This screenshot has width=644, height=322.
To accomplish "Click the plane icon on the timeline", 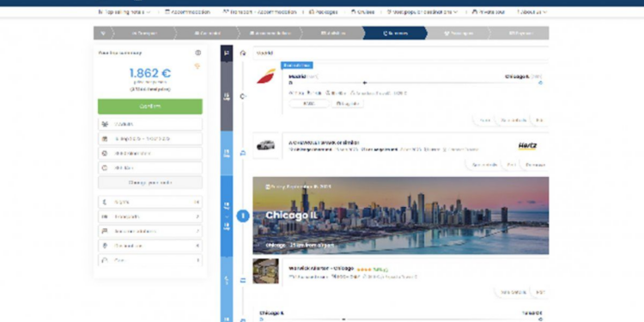I will pos(243,96).
